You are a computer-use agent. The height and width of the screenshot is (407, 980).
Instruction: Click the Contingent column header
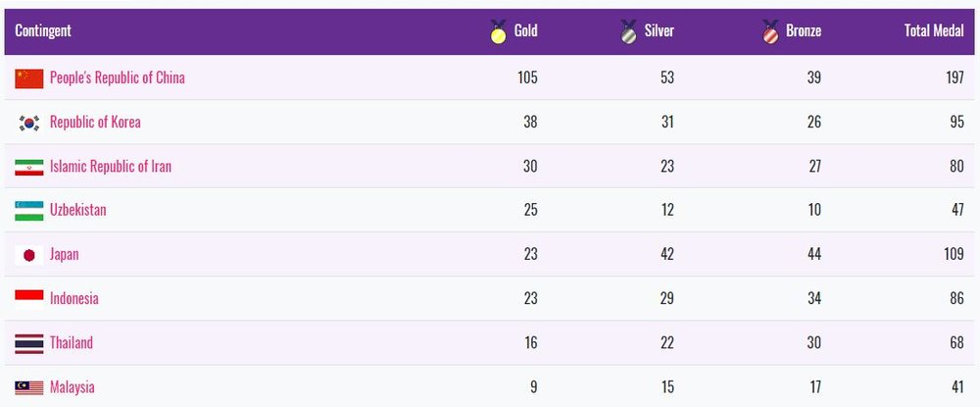43,30
